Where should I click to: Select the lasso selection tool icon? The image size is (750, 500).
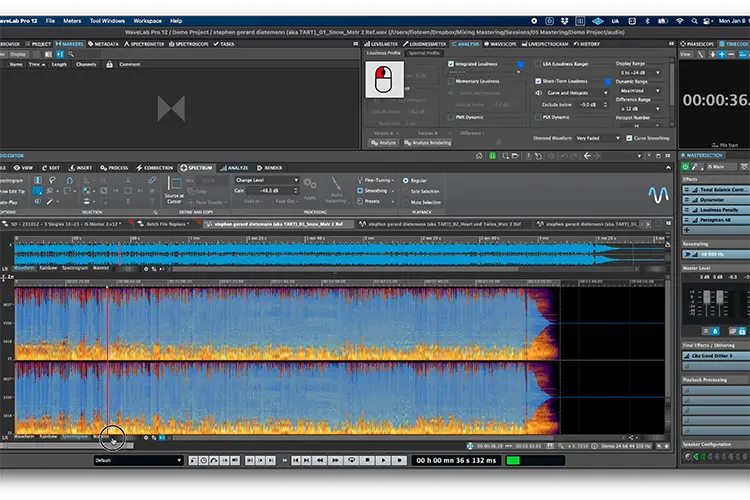click(52, 180)
